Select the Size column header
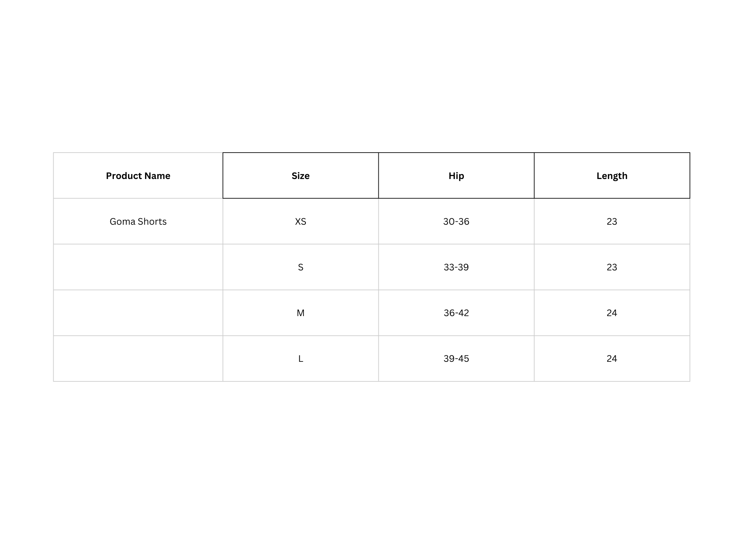This screenshot has width=756, height=534. point(301,176)
